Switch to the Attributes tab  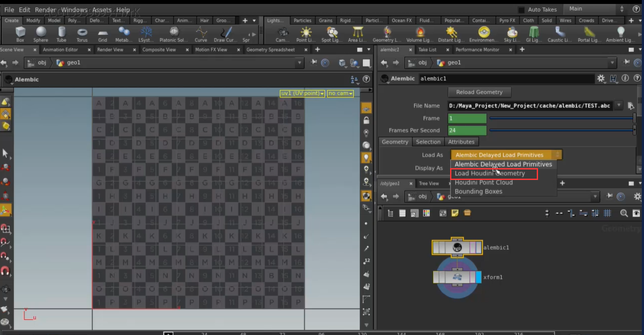462,141
